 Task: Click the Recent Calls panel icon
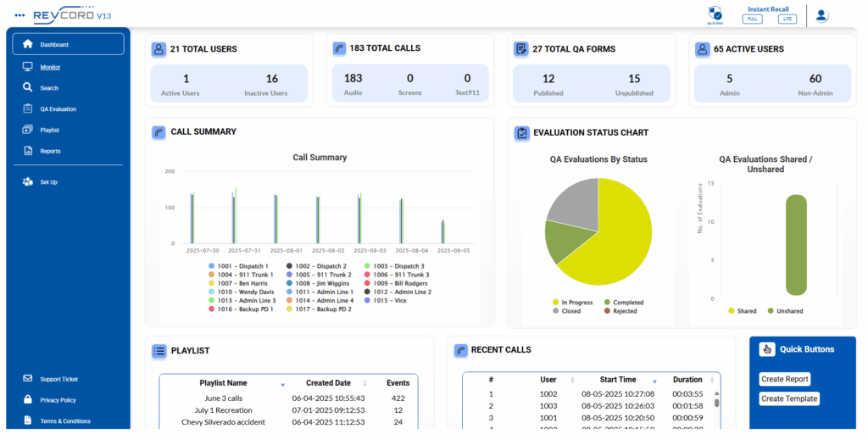point(460,349)
